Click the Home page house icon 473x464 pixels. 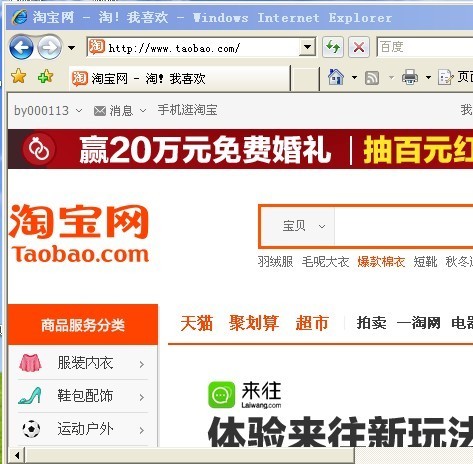coord(336,77)
